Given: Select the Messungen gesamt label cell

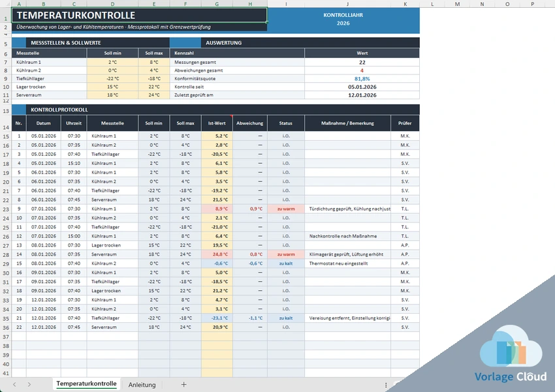Looking at the screenshot, I should [237, 62].
